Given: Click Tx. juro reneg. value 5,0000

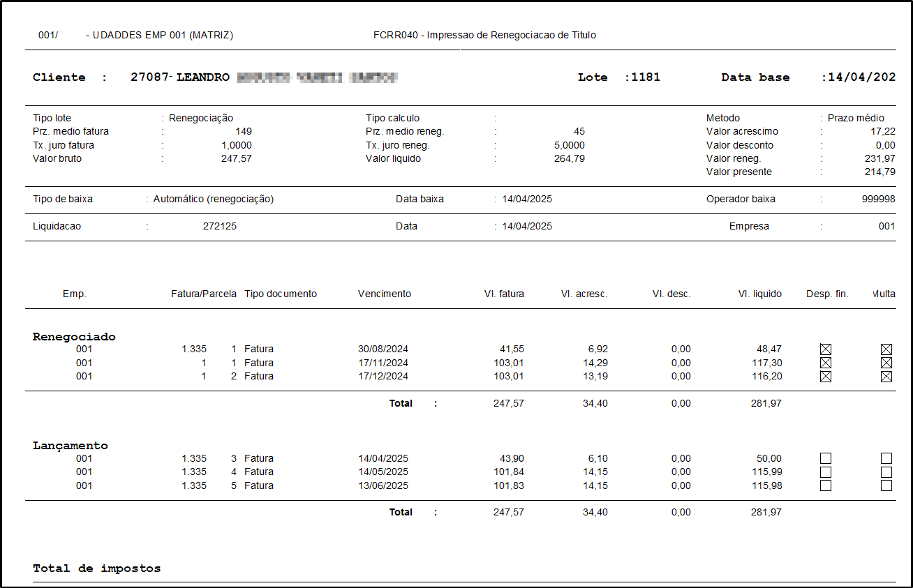Looking at the screenshot, I should [x=570, y=145].
